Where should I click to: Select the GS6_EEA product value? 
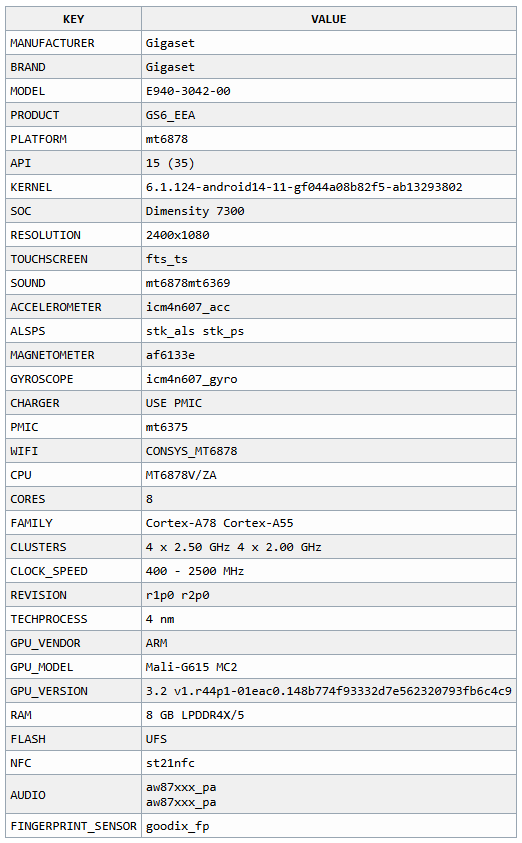(170, 115)
